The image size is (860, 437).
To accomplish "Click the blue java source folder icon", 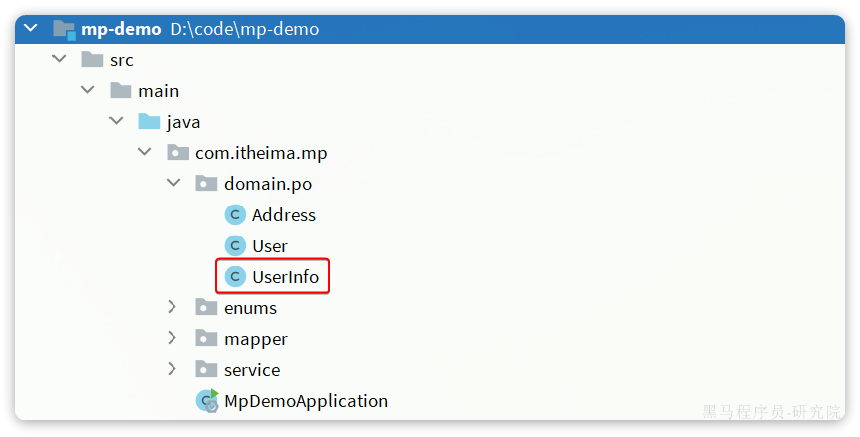I will coord(149,122).
